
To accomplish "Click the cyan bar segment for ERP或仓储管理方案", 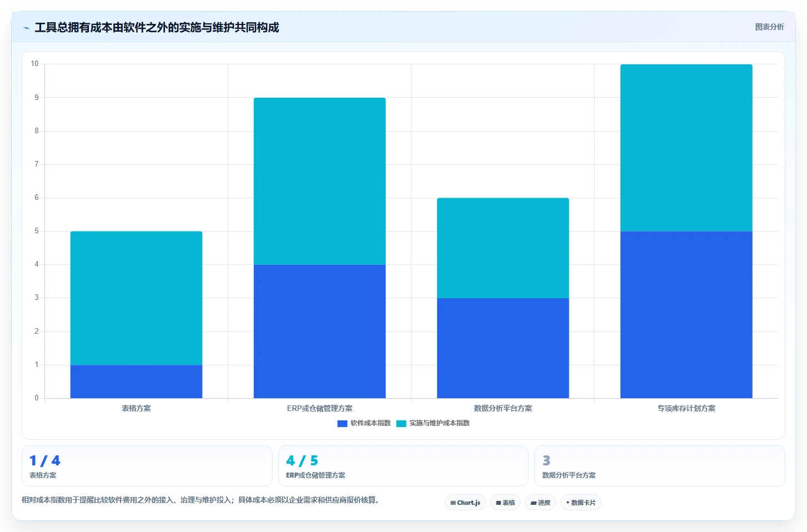I will click(319, 181).
